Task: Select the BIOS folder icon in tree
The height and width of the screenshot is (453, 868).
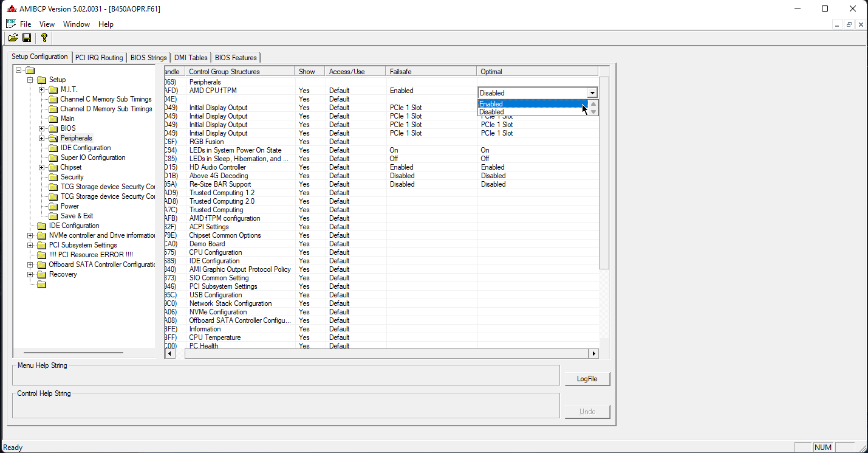Action: tap(53, 128)
